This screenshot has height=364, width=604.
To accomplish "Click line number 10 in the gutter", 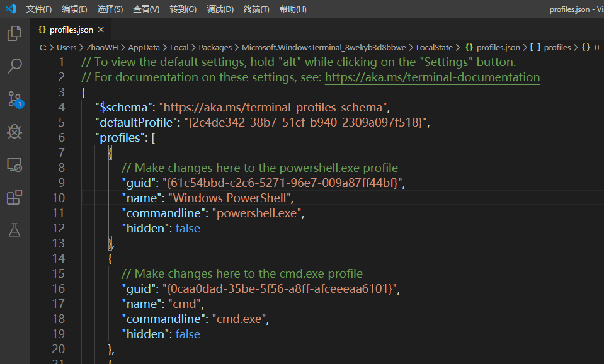I will pos(58,198).
